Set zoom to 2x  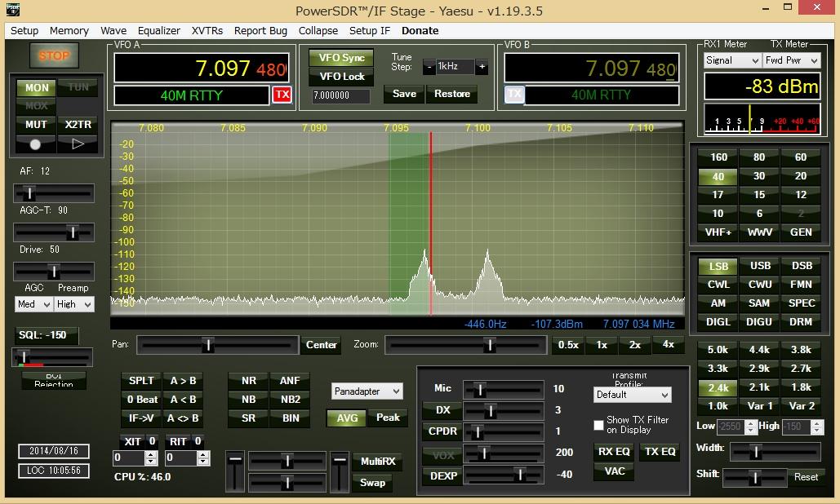pyautogui.click(x=635, y=345)
